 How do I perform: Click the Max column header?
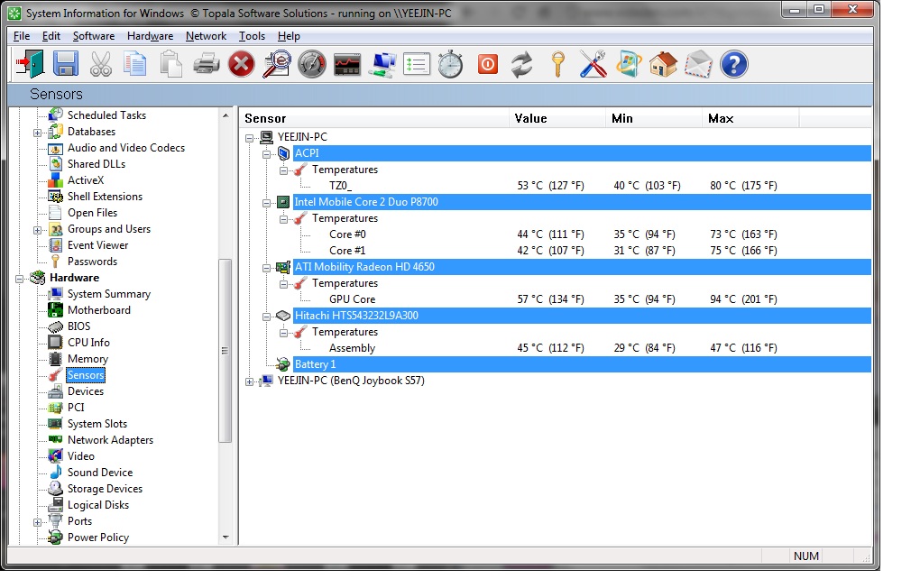click(750, 118)
